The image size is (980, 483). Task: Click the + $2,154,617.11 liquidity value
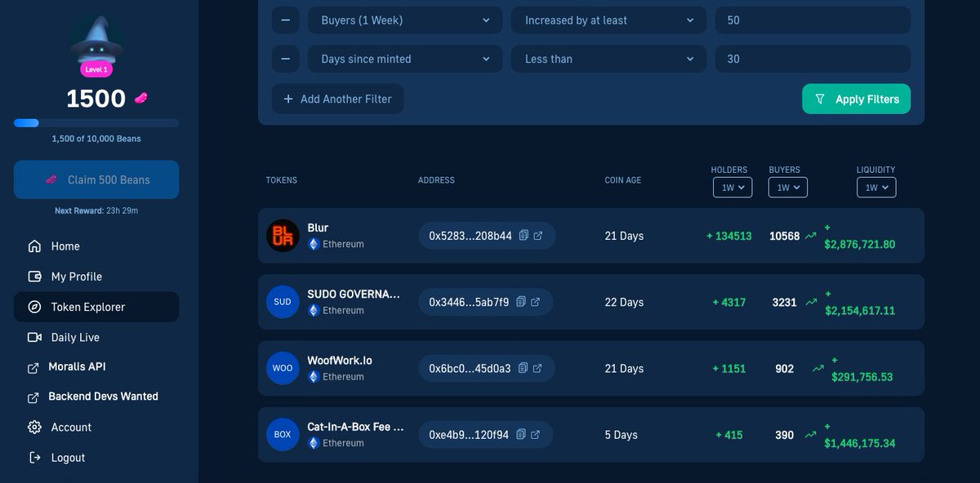[860, 302]
